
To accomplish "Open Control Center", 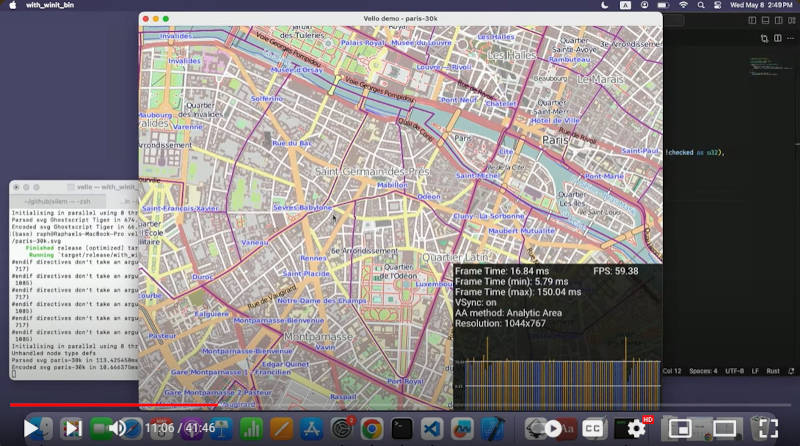I will click(718, 5).
